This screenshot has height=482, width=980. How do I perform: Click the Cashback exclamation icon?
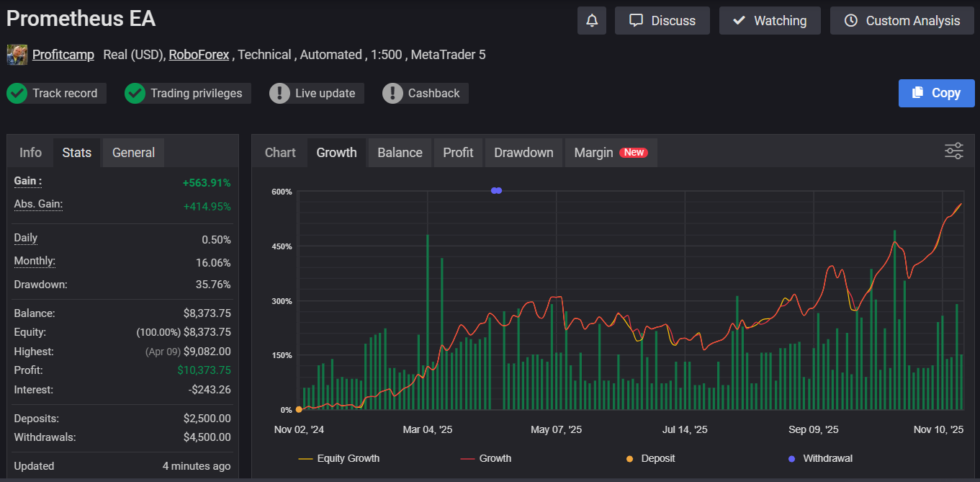(x=392, y=93)
